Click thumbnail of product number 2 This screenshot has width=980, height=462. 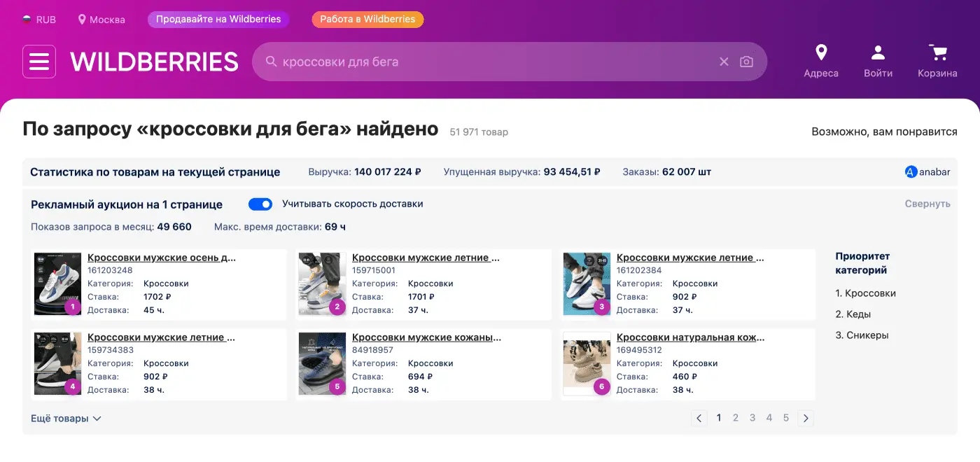click(323, 284)
